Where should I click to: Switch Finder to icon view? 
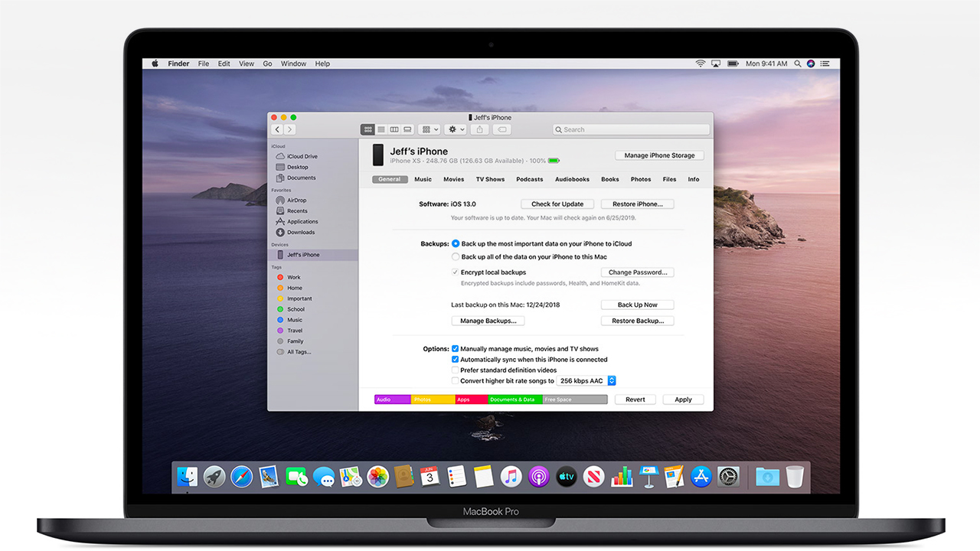367,130
